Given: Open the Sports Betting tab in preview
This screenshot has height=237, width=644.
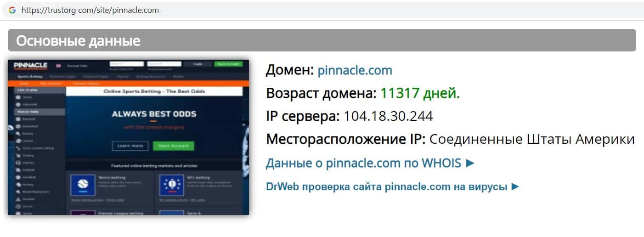Looking at the screenshot, I should click(x=30, y=77).
